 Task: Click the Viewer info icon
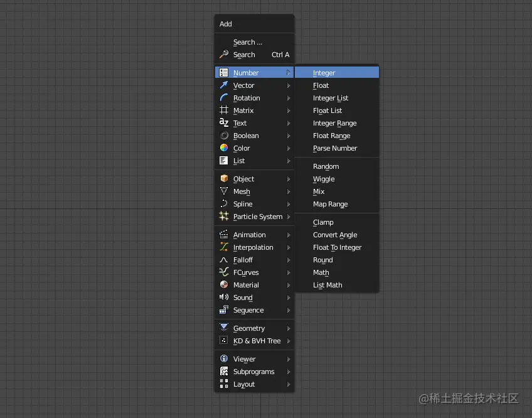pos(223,358)
